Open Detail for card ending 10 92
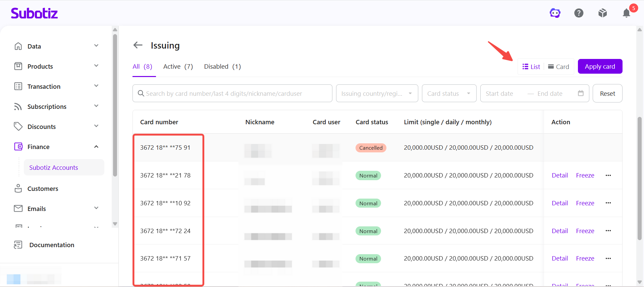 pos(560,203)
